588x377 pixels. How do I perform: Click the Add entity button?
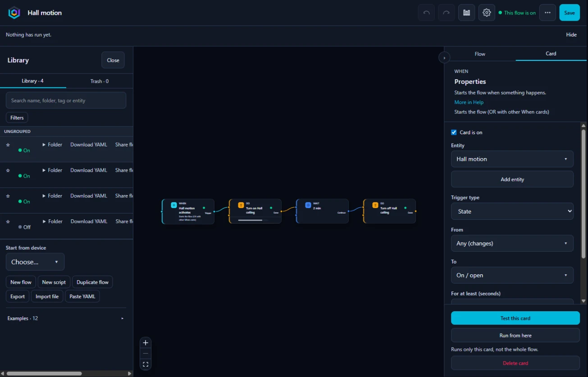tap(512, 179)
